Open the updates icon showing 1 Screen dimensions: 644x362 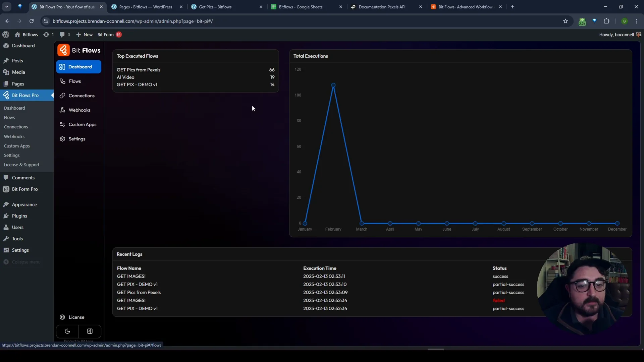tap(49, 35)
